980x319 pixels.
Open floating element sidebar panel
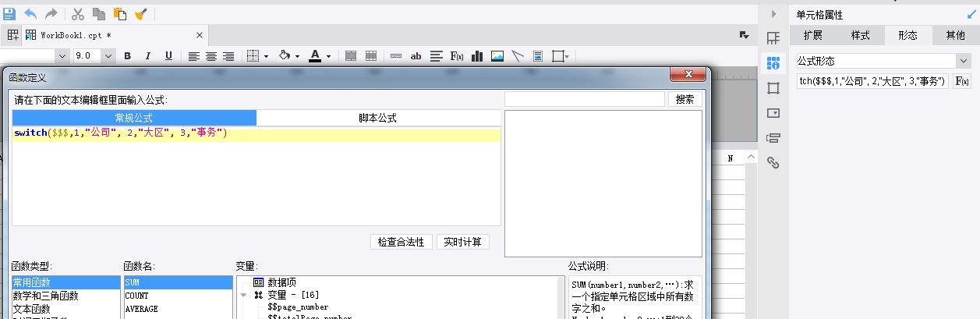pyautogui.click(x=773, y=88)
